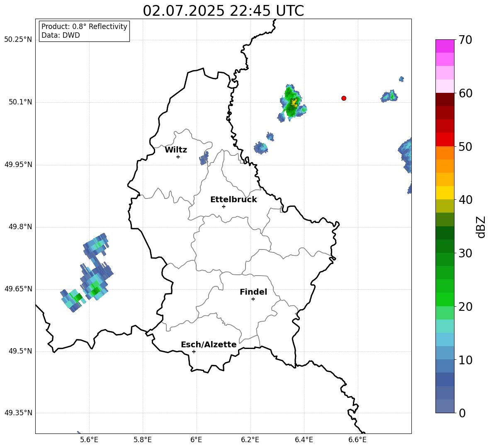The width and height of the screenshot is (491, 448).
Task: Click the dark red colorbar segment below 60
Action: point(445,99)
